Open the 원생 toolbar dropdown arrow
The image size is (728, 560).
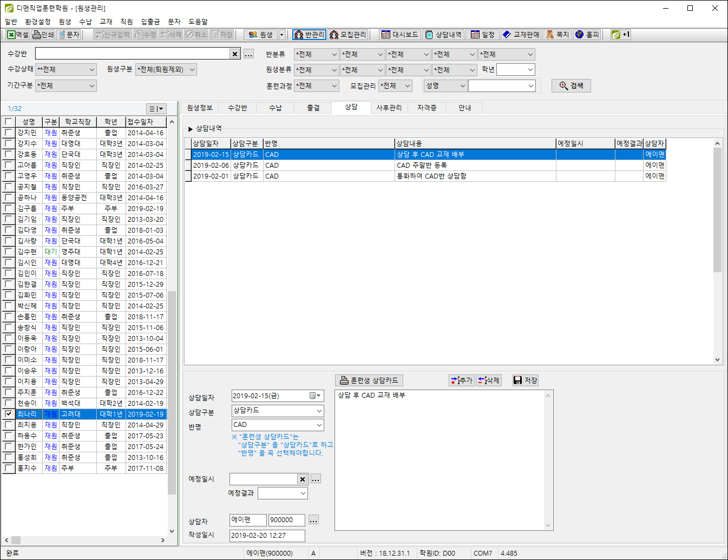point(281,35)
